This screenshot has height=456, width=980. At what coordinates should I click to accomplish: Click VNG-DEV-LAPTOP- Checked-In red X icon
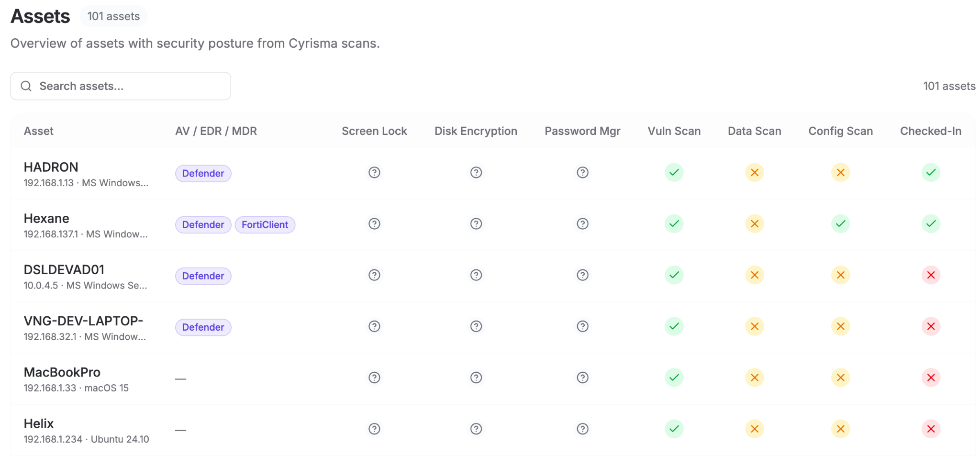[x=931, y=326]
